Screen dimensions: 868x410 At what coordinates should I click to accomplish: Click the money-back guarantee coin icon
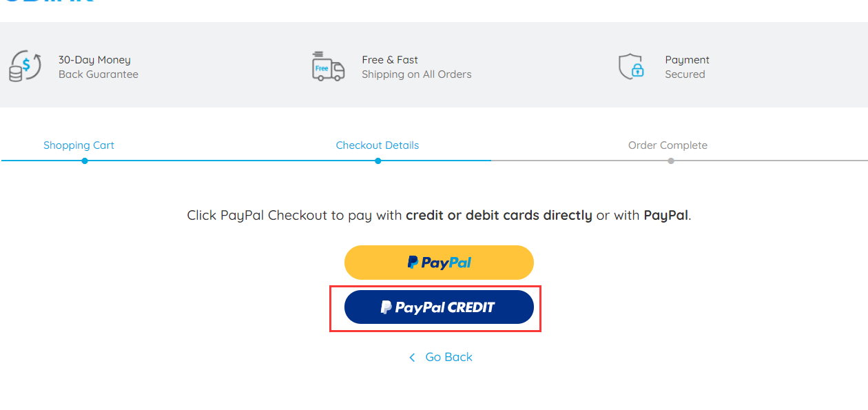[25, 66]
